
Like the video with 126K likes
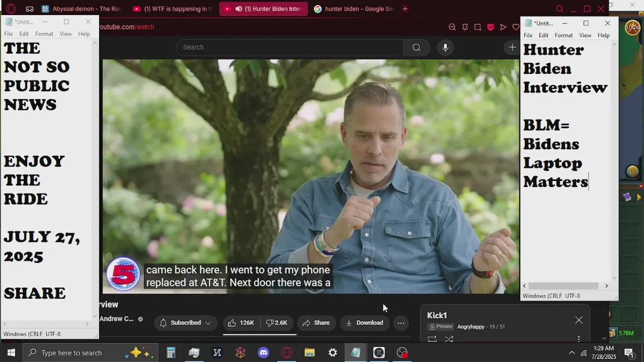coord(240,323)
